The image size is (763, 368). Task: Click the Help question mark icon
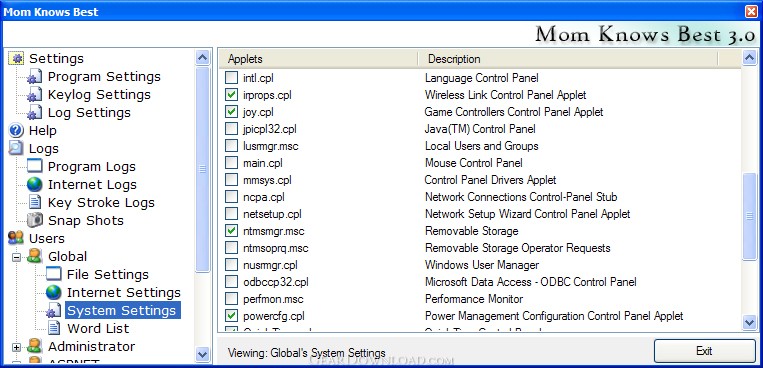coord(16,130)
